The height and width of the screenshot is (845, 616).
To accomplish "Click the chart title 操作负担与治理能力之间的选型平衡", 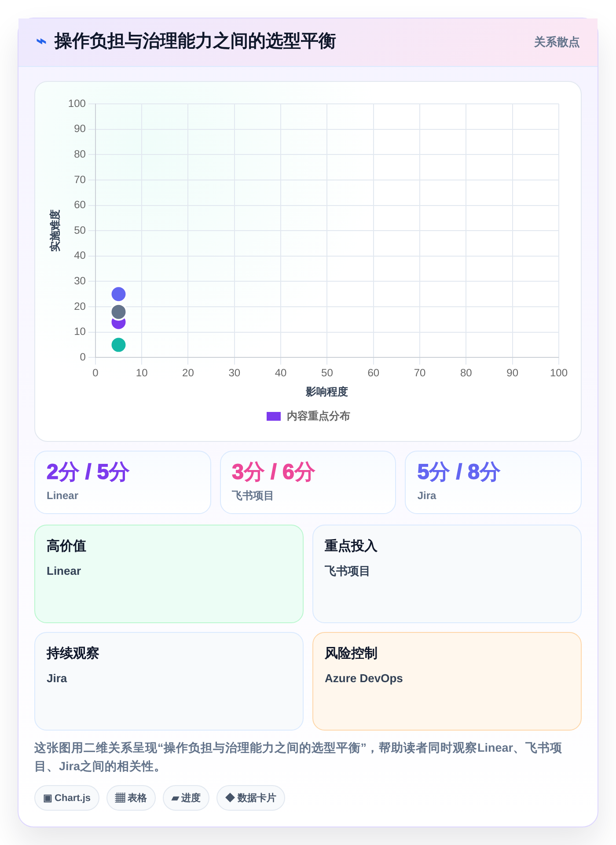I will point(195,41).
